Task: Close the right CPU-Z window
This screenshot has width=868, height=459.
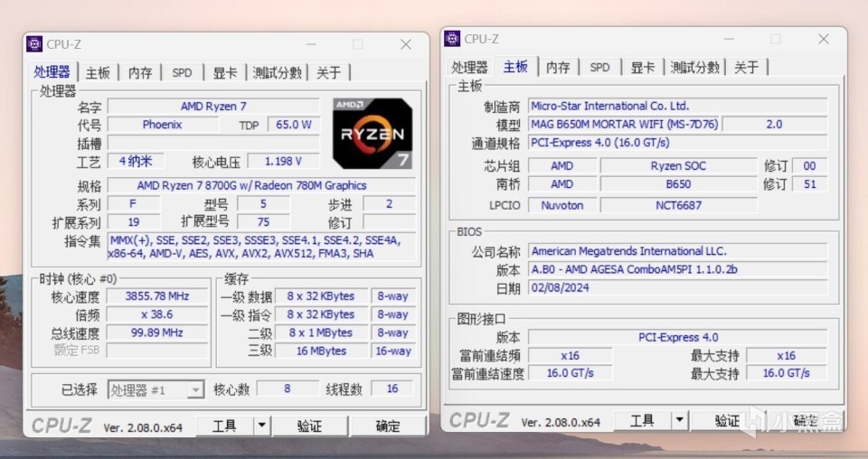Action: (824, 39)
